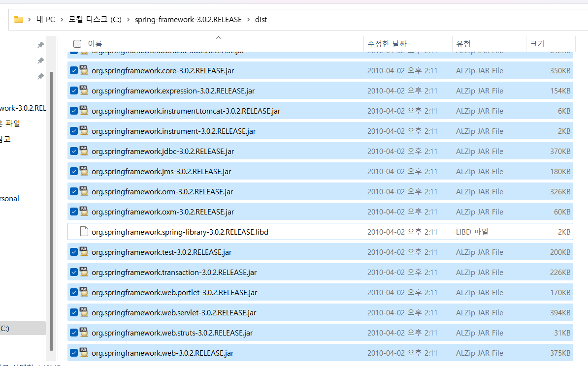Uncheck the orm-3.0.2.RELEASE.jar checkbox

pyautogui.click(x=74, y=191)
